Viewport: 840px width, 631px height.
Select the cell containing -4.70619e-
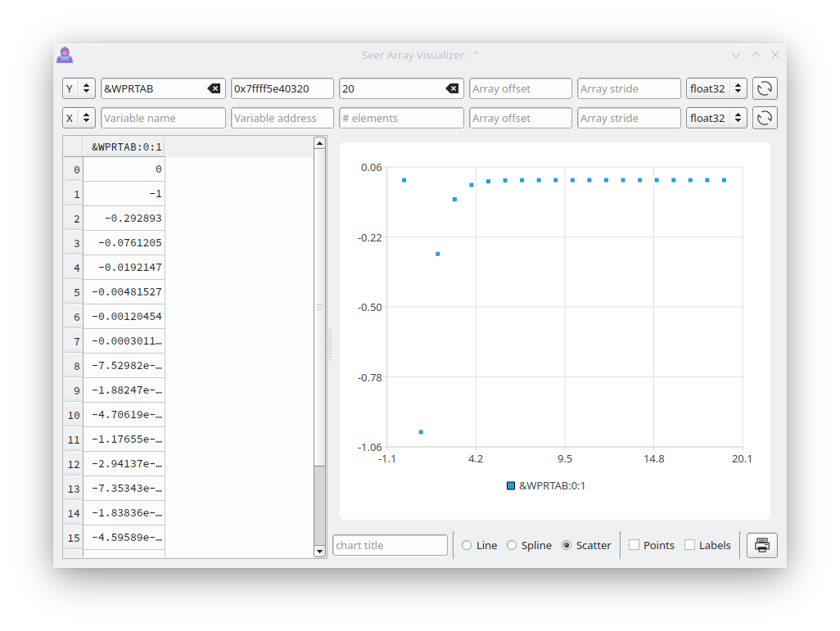(124, 415)
